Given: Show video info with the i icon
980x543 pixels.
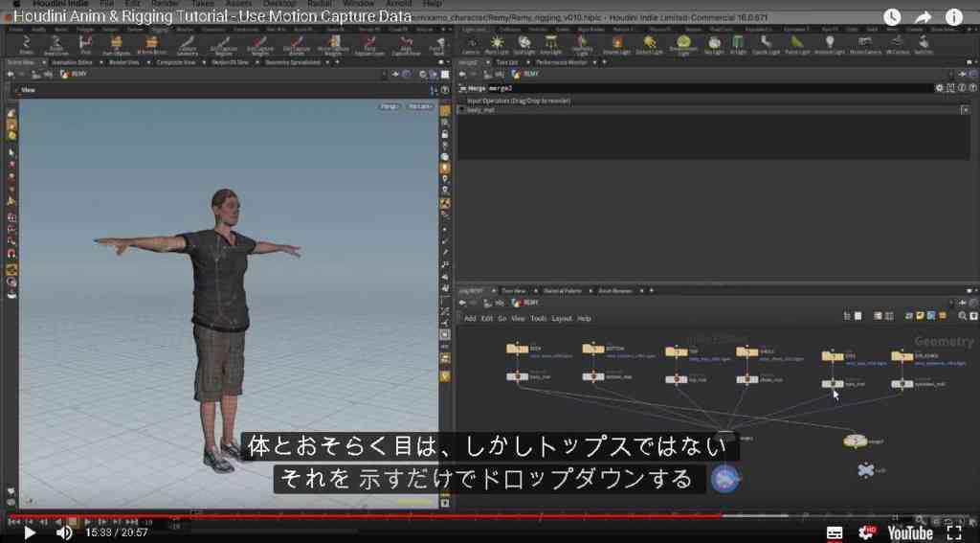Looking at the screenshot, I should [954, 17].
